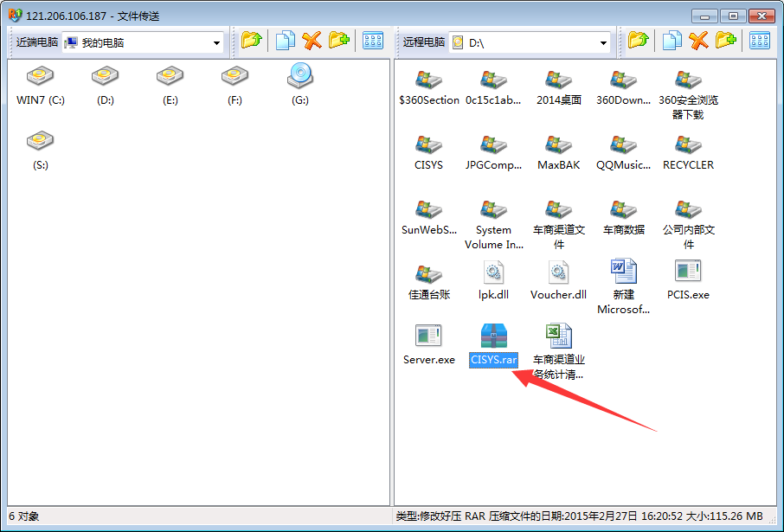
Task: Select the lpk.dll file
Action: coord(493,280)
